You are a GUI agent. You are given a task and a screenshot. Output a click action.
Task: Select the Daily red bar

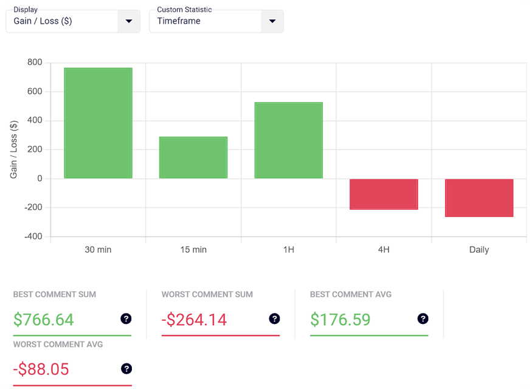point(479,198)
